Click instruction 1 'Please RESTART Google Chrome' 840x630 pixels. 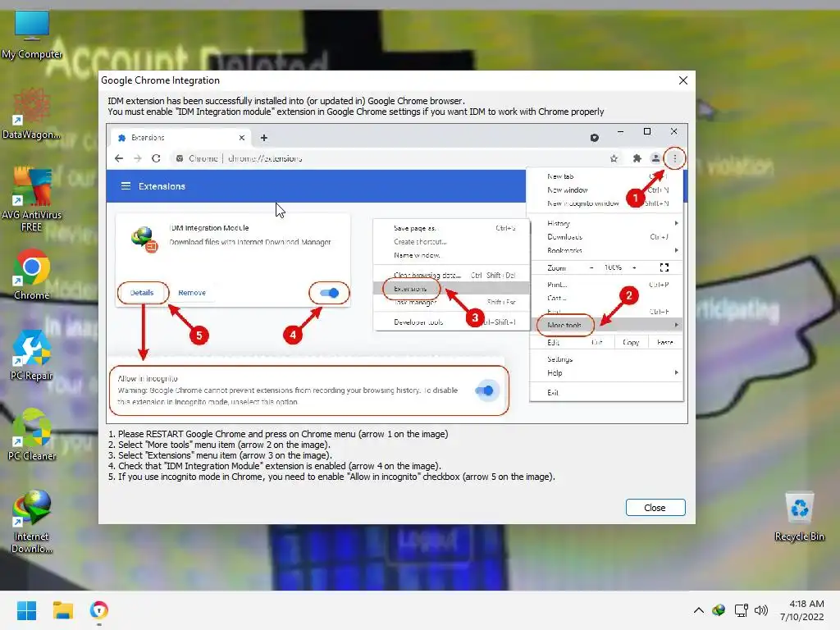coord(278,434)
